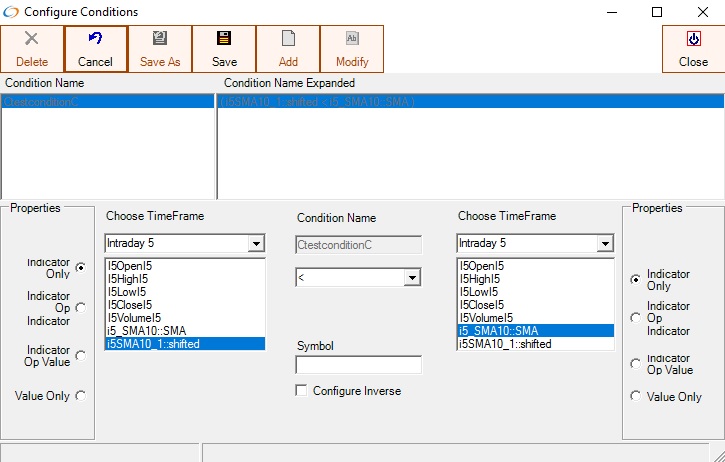Enable the Configure Inverse checkbox
The image size is (725, 462).
[301, 391]
